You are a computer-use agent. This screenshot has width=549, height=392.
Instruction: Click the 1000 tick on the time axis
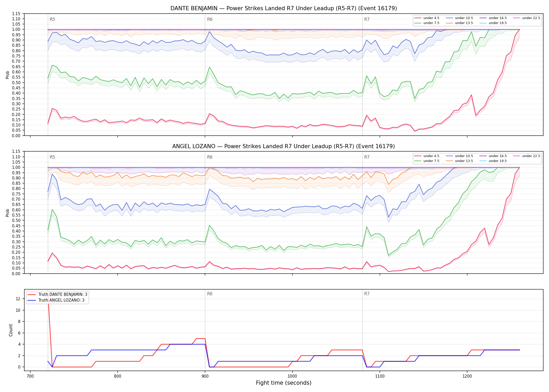[292, 376]
